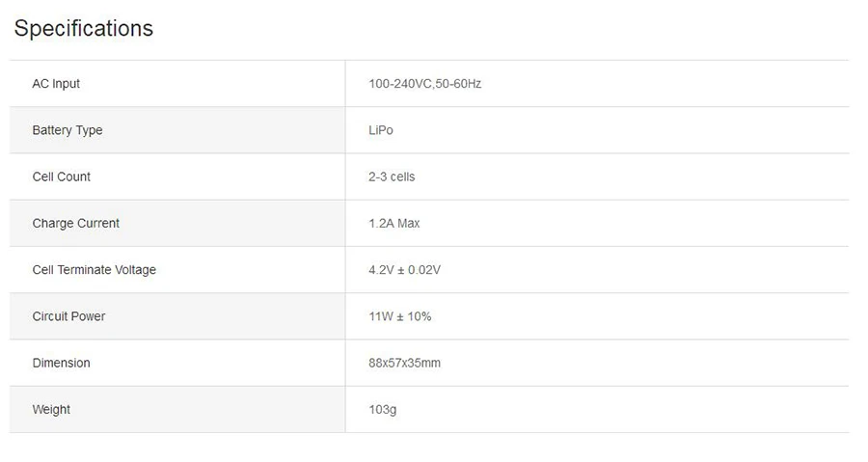Click the 100-240VC,50-60Hz value
The width and height of the screenshot is (868, 462).
pos(424,84)
